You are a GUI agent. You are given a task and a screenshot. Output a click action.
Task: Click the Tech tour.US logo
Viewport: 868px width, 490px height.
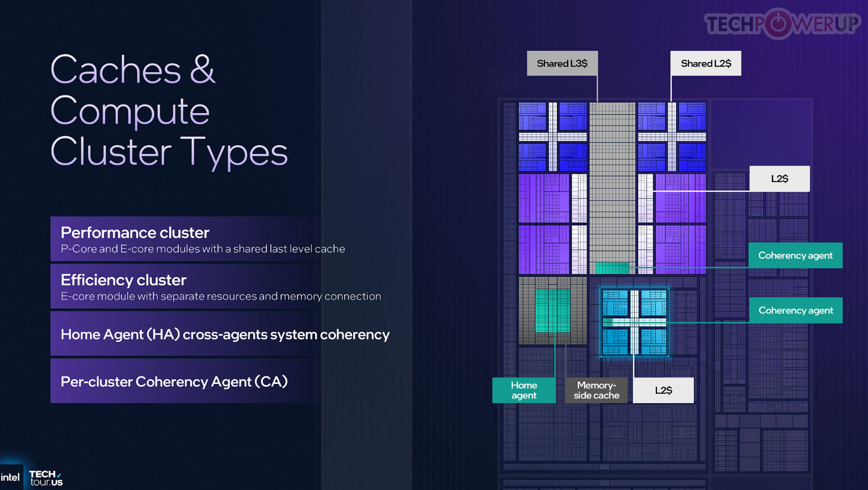[46, 478]
